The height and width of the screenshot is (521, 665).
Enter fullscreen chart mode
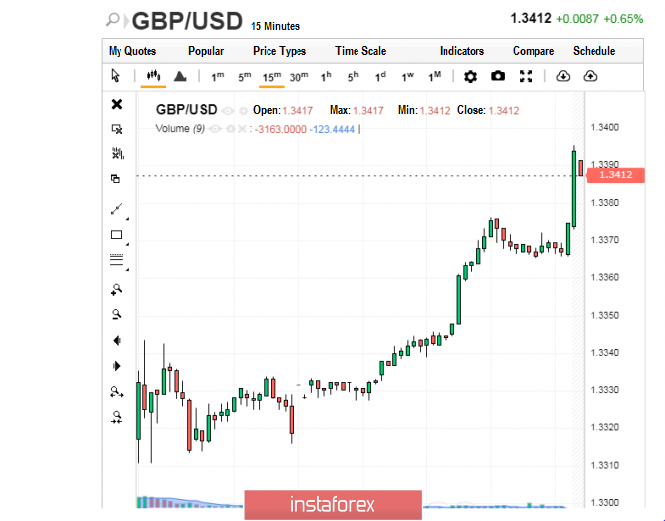click(526, 76)
